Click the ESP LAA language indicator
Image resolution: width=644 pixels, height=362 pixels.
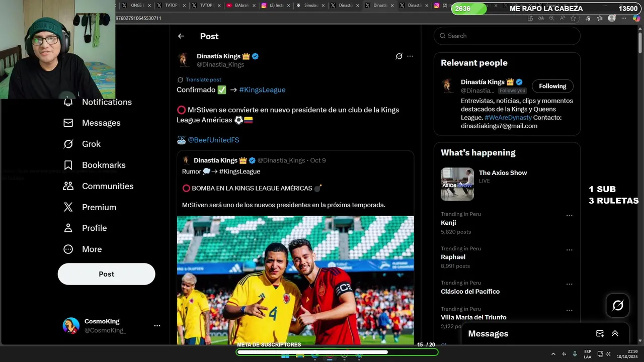(x=588, y=354)
